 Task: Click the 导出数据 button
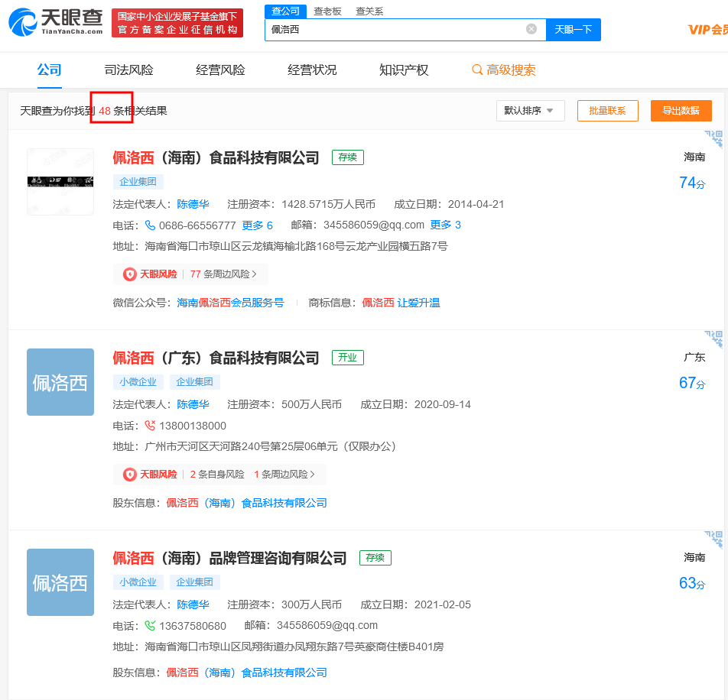[x=681, y=111]
